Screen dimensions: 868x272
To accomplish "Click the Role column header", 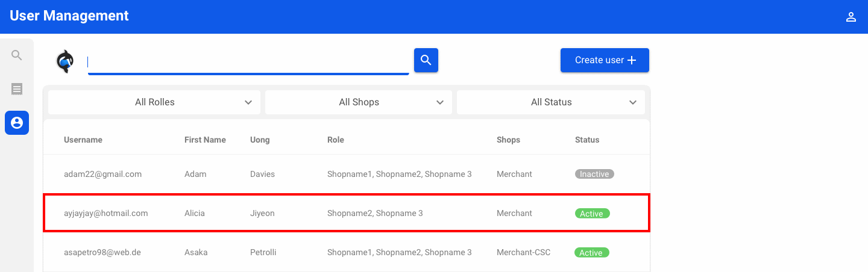I will pos(336,140).
